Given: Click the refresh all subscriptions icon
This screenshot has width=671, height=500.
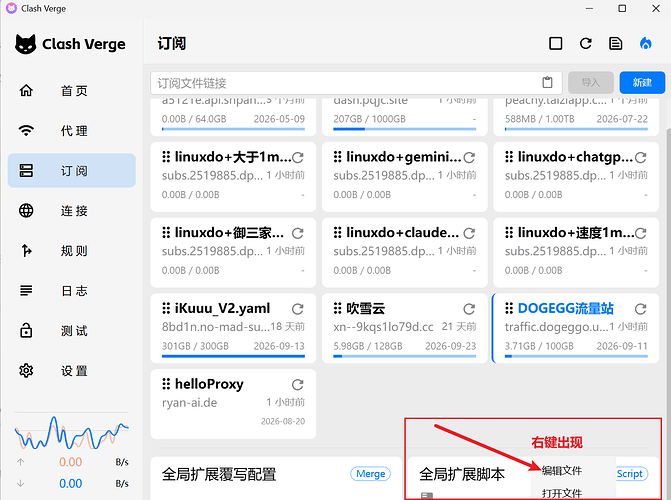Looking at the screenshot, I should point(585,43).
